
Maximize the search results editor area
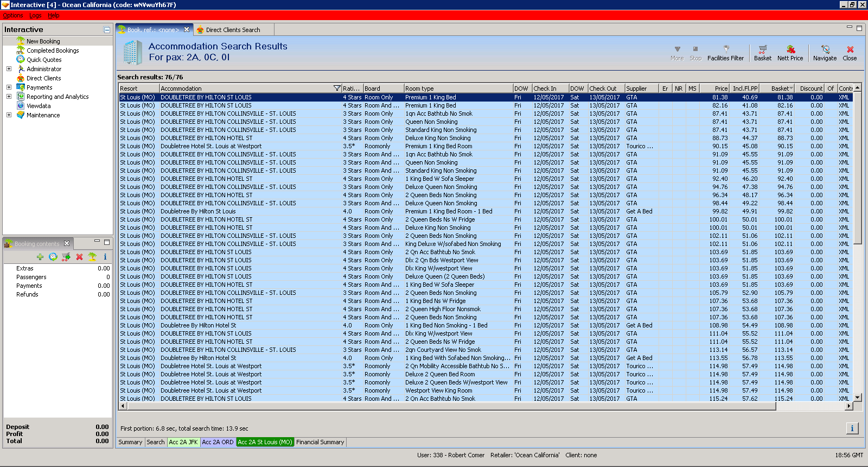[859, 28]
